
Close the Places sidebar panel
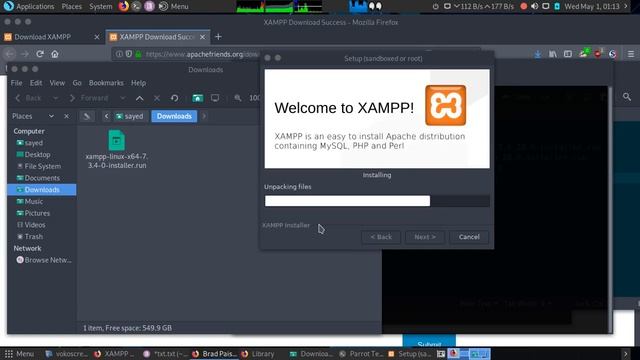click(66, 116)
